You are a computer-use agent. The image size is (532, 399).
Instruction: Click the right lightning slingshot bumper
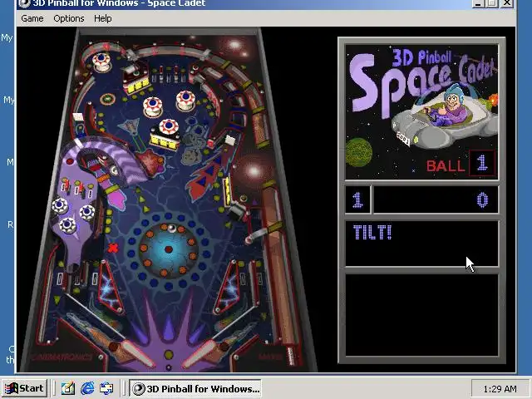pyautogui.click(x=227, y=288)
